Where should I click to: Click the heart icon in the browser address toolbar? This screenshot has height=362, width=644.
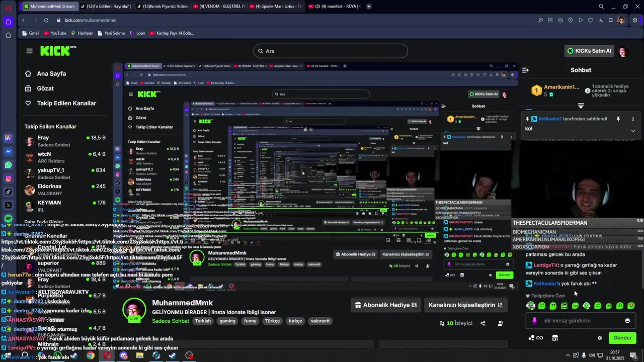(x=591, y=20)
